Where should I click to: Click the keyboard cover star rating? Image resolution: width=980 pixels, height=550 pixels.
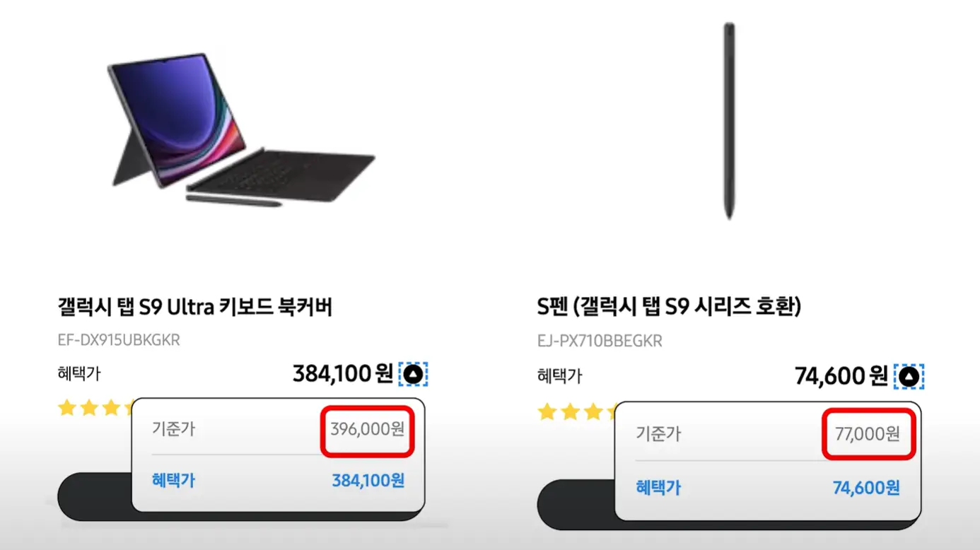tap(96, 408)
